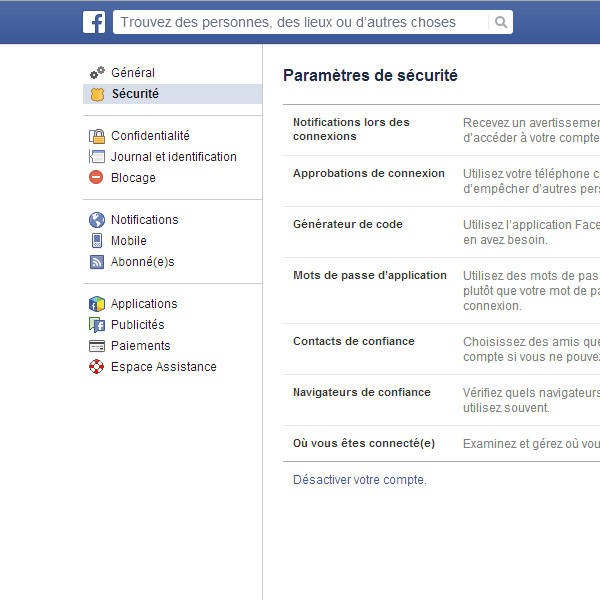
Task: Expand Générateur de code row
Action: coord(441,232)
